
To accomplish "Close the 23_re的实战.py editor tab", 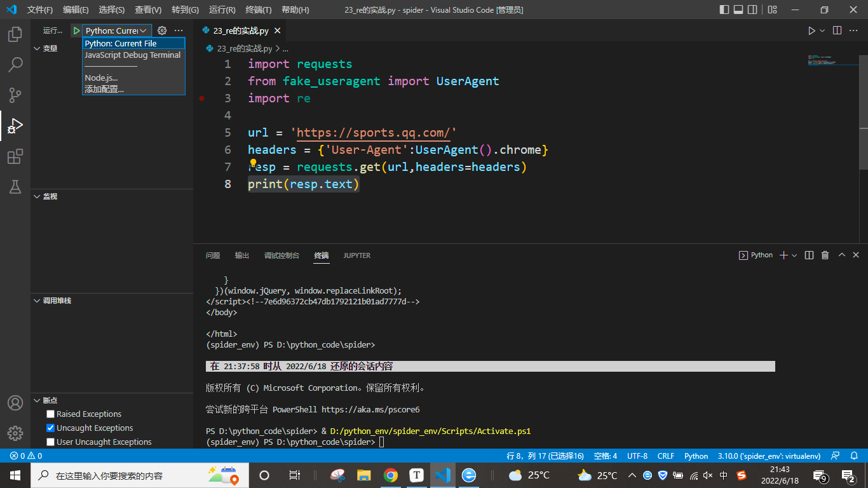I will tap(277, 30).
